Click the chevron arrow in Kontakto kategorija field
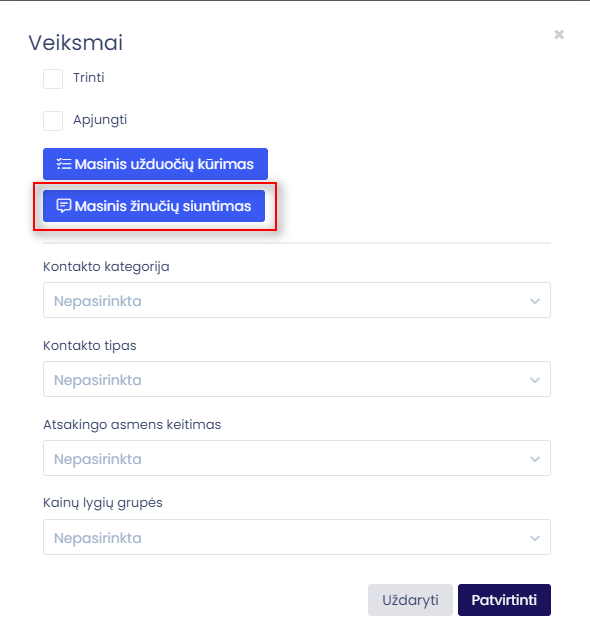Viewport: 590px width, 632px height. 535,301
